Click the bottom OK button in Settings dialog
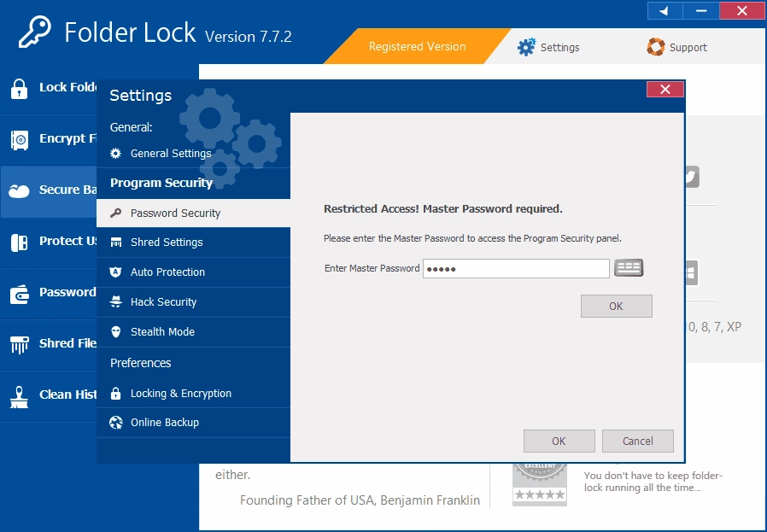Screen dimensions: 767x532 pos(559,441)
